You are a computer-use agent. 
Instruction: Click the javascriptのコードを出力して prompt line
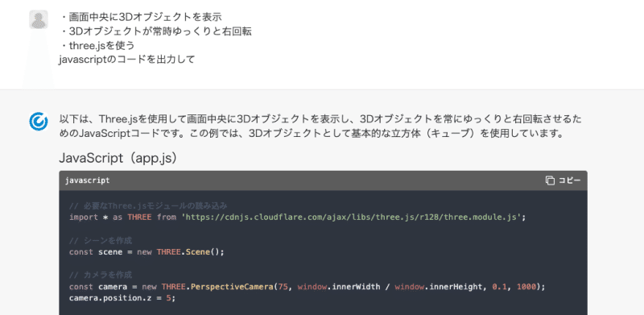click(x=126, y=60)
